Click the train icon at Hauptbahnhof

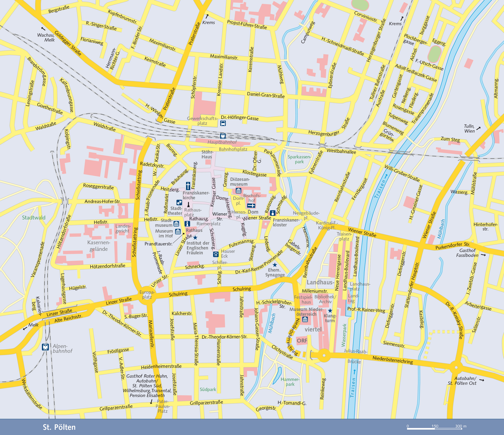pos(223,136)
